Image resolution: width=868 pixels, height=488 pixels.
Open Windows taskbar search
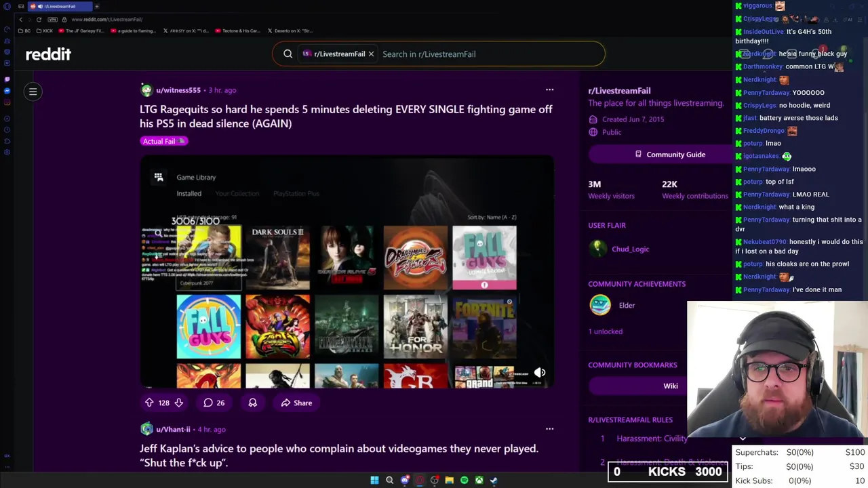389,480
